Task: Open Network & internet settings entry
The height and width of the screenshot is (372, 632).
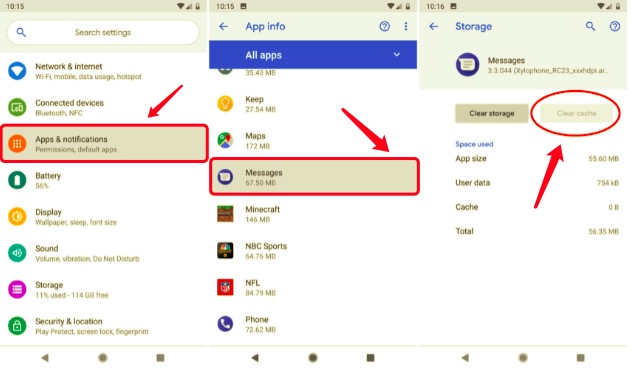Action: point(104,71)
